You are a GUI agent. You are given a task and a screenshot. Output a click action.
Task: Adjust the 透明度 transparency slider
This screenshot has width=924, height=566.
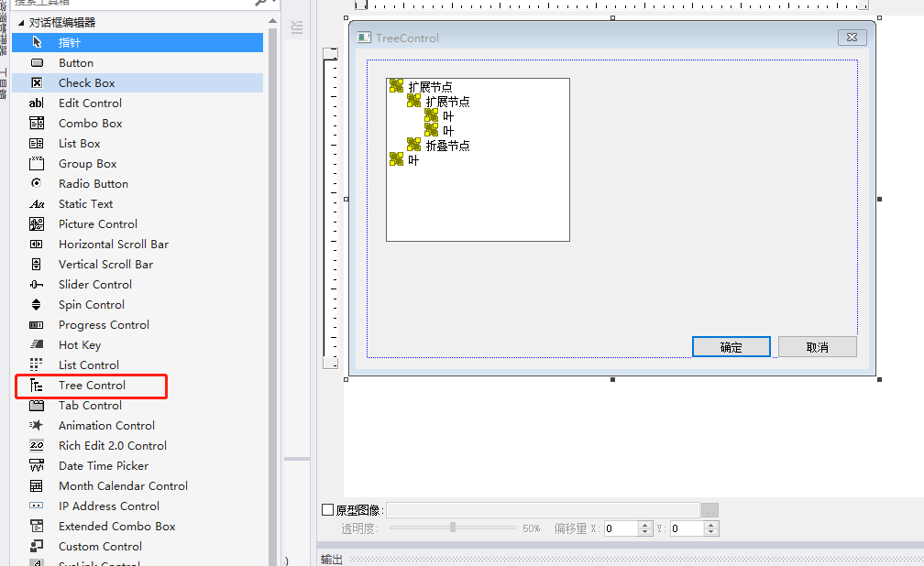(453, 528)
